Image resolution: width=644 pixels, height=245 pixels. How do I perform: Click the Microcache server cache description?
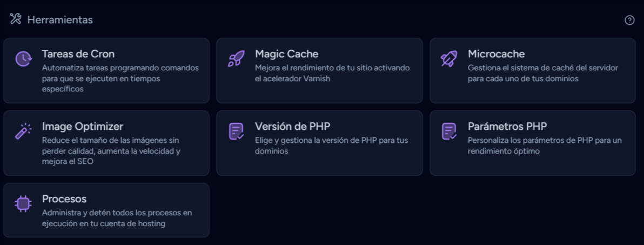coord(542,73)
